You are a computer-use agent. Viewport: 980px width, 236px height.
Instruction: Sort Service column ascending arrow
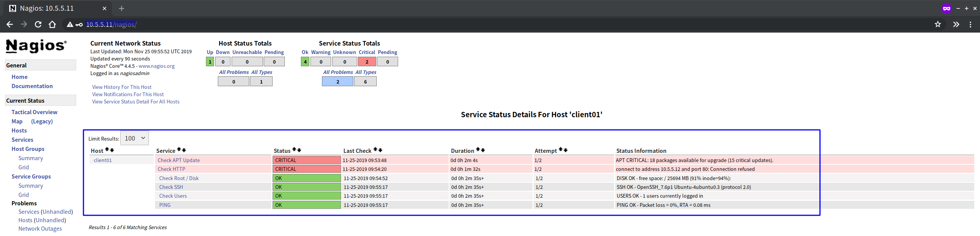[x=179, y=150]
